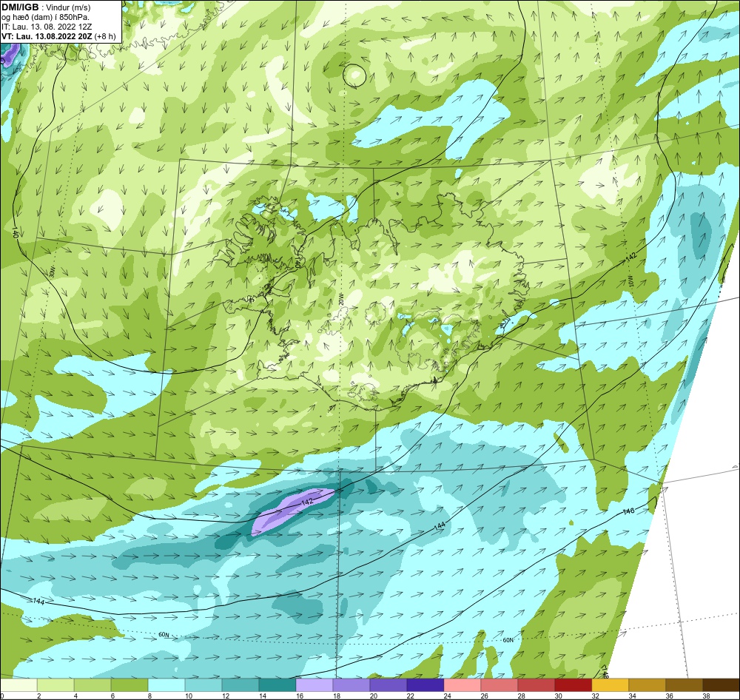Click the dark indigo swatch between 22 and 24
Screen dimensions: 740x700
point(425,685)
